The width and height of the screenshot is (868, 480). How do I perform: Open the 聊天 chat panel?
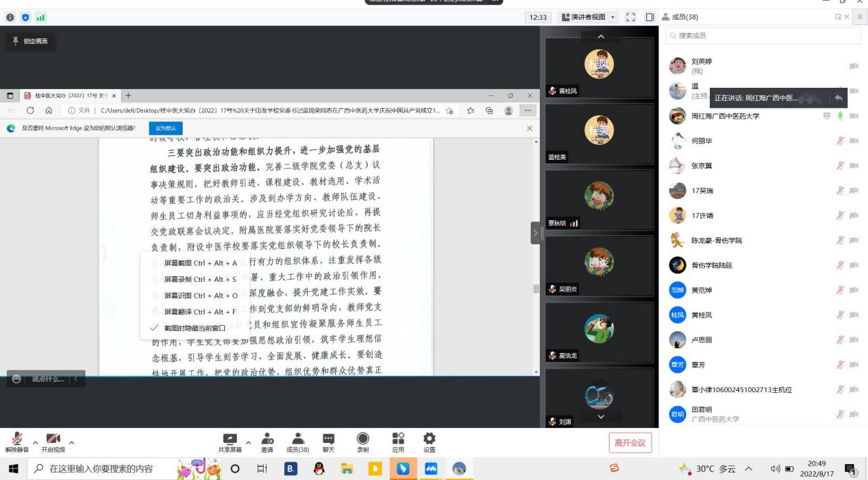tap(328, 442)
